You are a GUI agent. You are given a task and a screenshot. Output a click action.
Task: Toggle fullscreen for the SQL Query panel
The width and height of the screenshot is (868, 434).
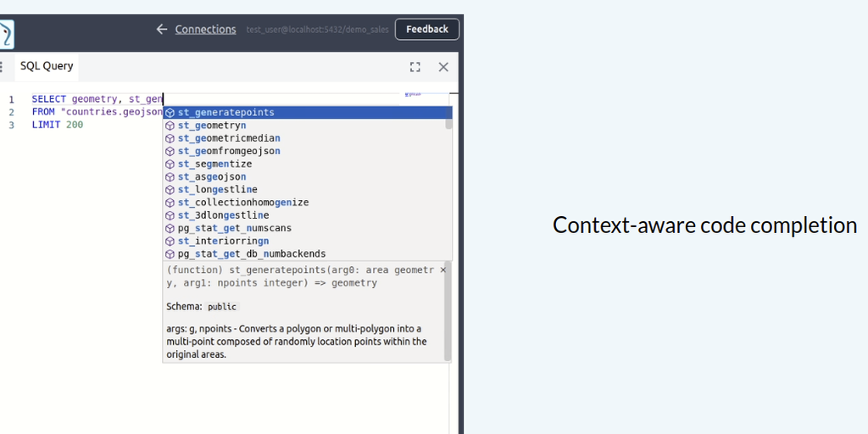(x=415, y=67)
